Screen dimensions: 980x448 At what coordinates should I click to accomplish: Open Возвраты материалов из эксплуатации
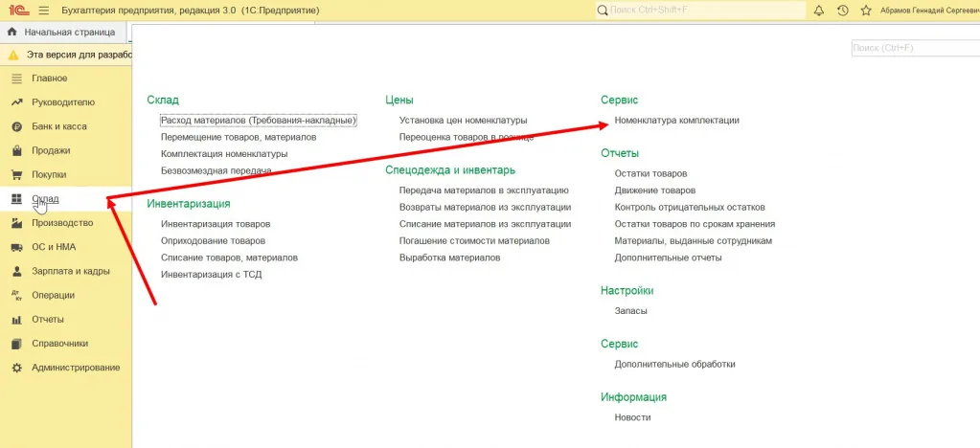485,207
